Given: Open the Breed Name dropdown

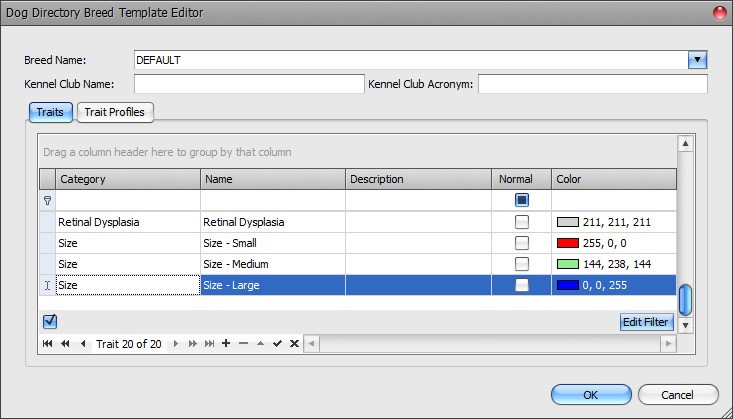Looking at the screenshot, I should pyautogui.click(x=698, y=60).
